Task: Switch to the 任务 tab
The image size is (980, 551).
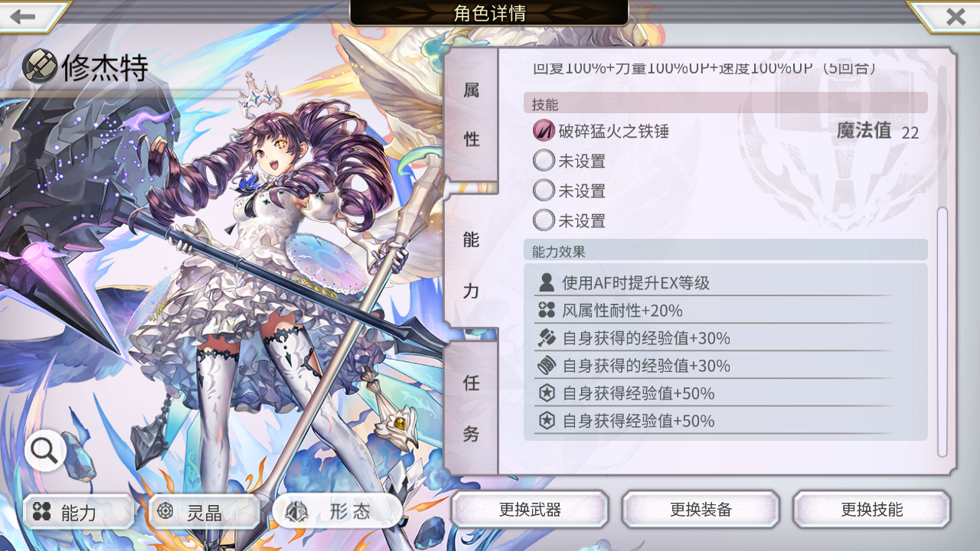Action: (471, 408)
